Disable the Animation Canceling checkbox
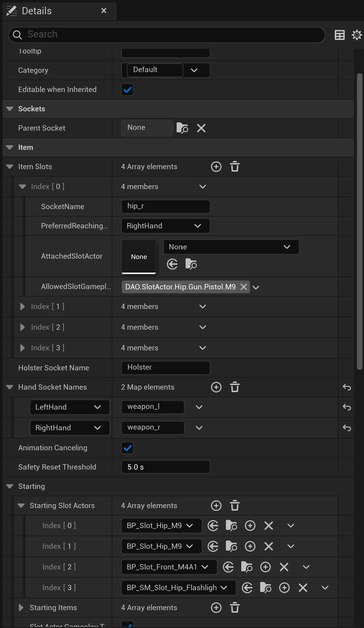The width and height of the screenshot is (364, 628). click(127, 448)
